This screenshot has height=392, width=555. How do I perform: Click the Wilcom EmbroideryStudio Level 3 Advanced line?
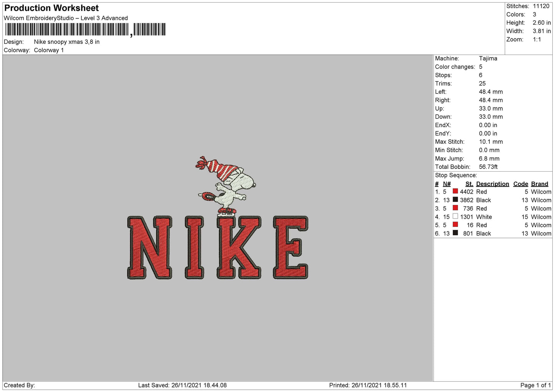[66, 18]
